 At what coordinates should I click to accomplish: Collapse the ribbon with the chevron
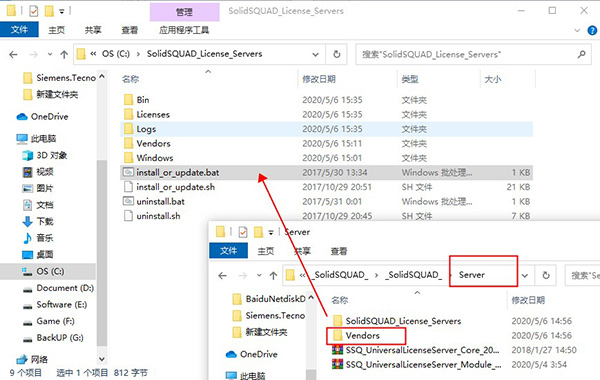577,30
